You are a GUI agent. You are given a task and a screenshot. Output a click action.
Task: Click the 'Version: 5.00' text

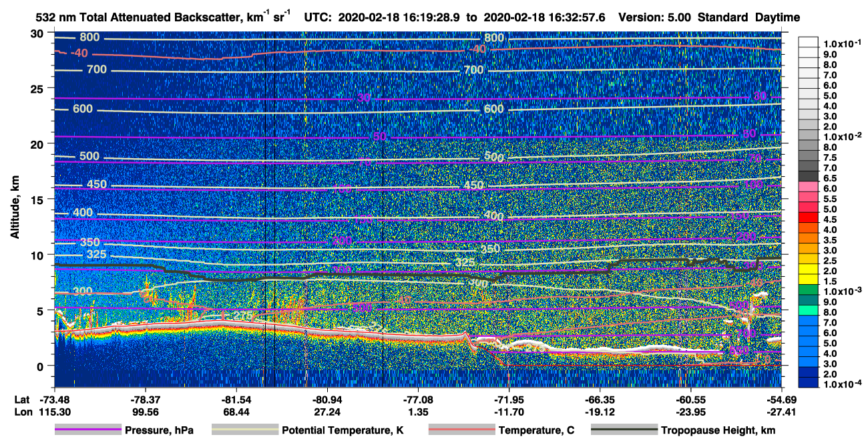coord(655,18)
